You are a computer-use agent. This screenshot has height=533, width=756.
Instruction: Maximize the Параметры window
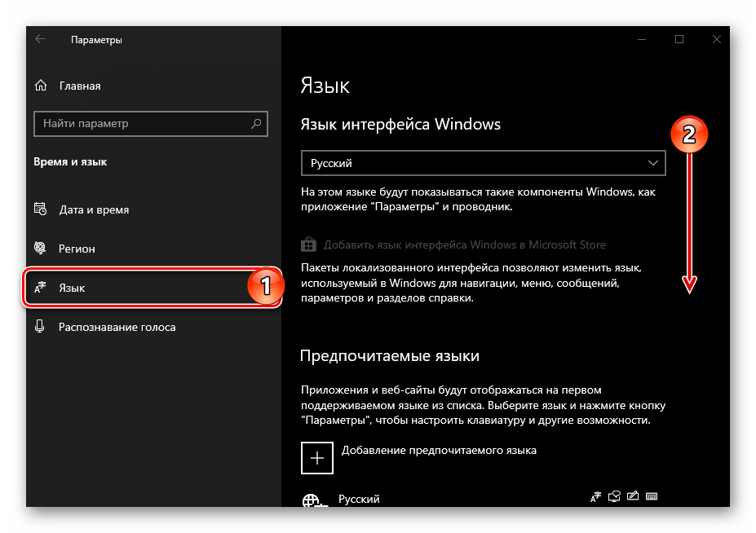click(679, 39)
